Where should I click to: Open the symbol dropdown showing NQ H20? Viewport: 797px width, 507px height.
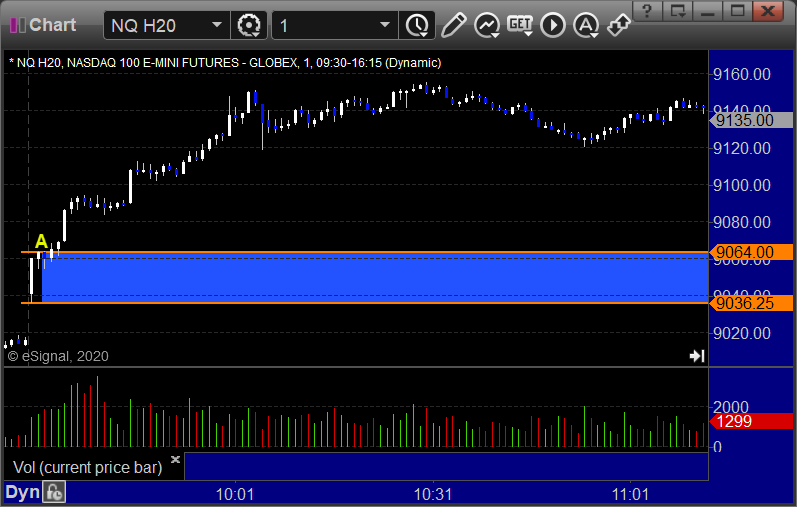167,25
